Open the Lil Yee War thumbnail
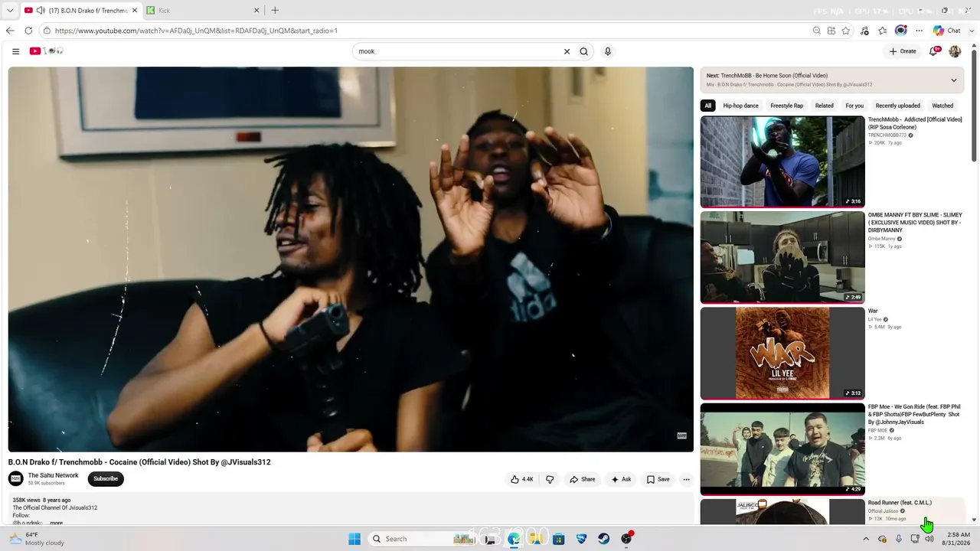 tap(782, 353)
